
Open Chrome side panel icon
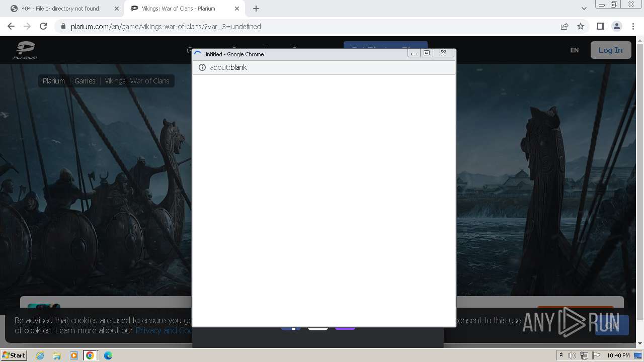point(601,26)
